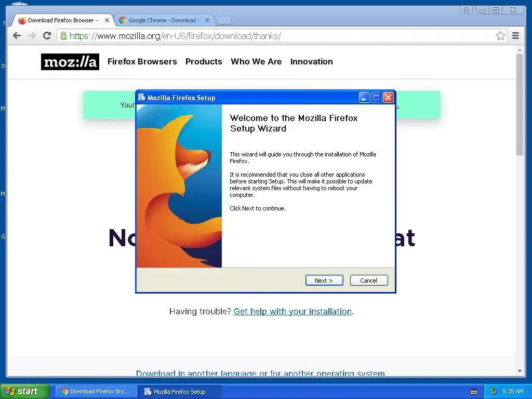The width and height of the screenshot is (532, 399).
Task: Open Chrome's hamburger menu icon
Action: (515, 36)
